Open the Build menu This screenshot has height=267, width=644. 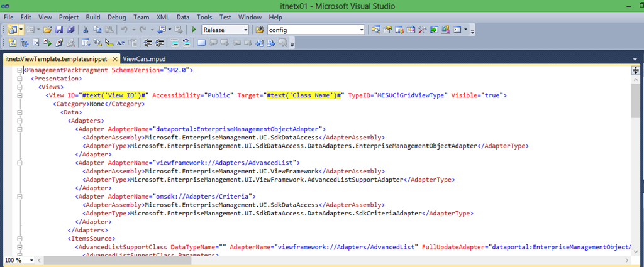tap(92, 17)
